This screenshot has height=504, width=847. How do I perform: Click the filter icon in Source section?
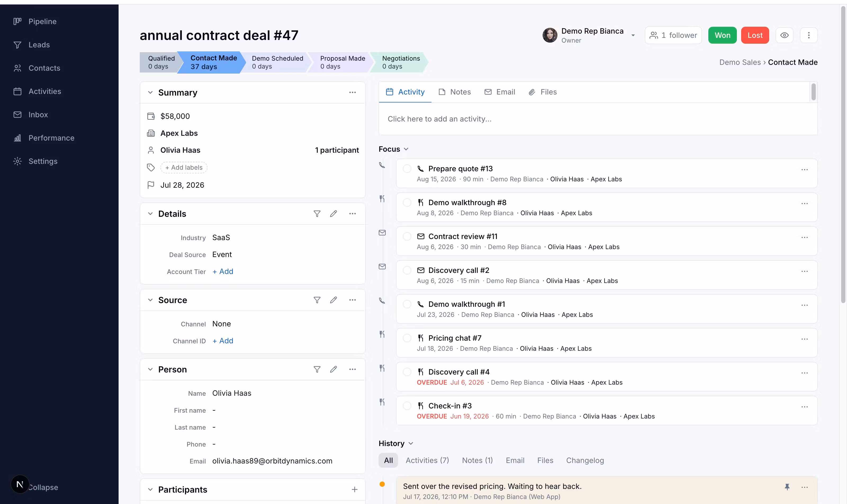[317, 300]
